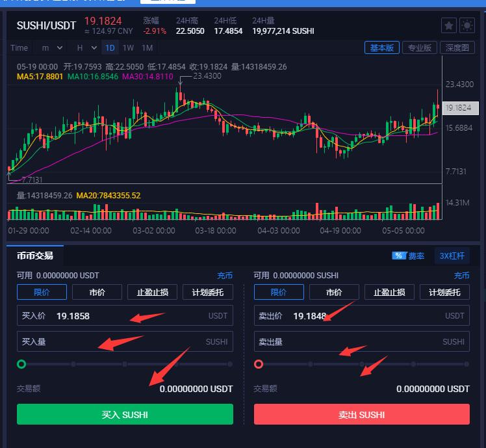Click the green buy percentage slider handle

click(21, 364)
